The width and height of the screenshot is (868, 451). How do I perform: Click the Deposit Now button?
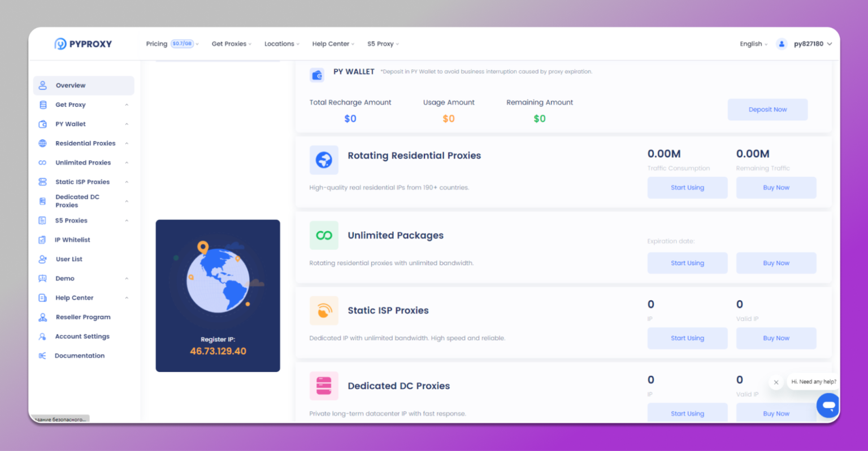[x=767, y=109]
